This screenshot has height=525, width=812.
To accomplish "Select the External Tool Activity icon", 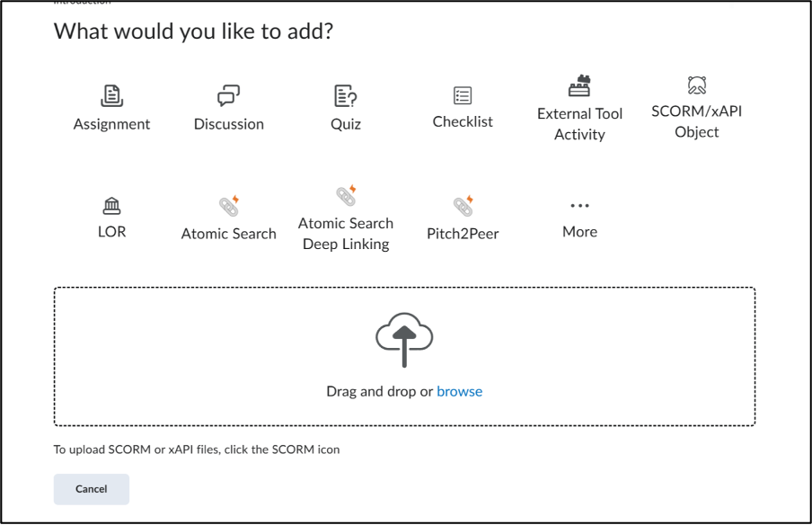I will (579, 87).
